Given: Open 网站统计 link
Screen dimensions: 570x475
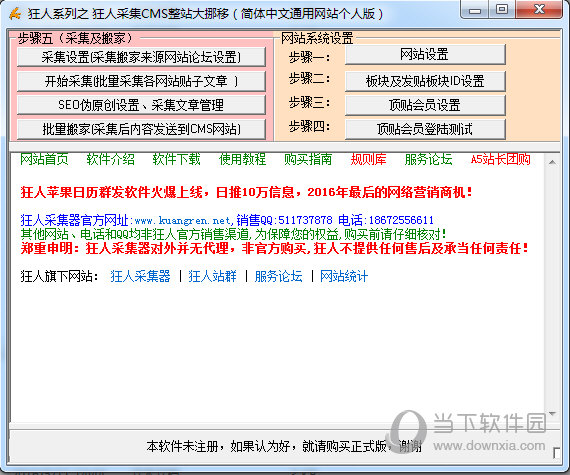Looking at the screenshot, I should [x=344, y=276].
